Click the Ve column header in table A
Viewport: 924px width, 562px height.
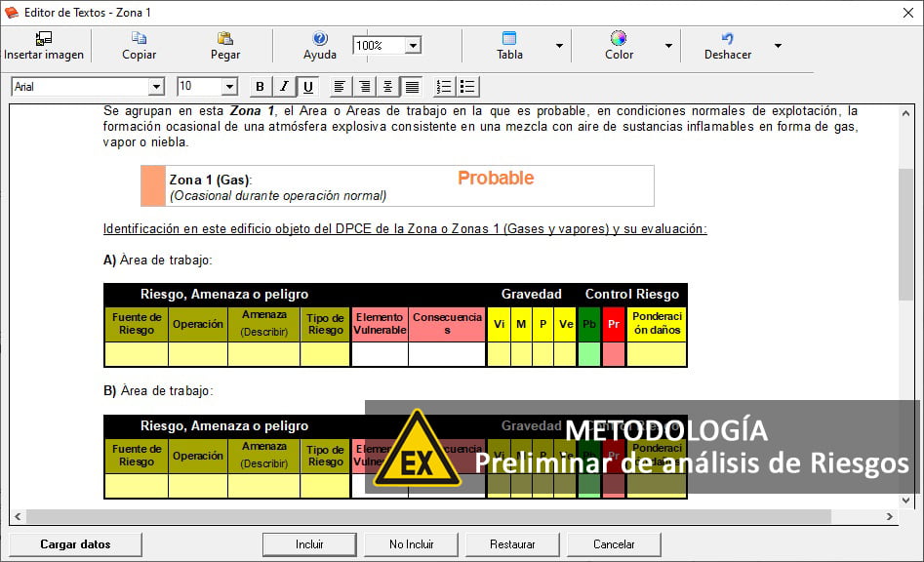point(566,324)
